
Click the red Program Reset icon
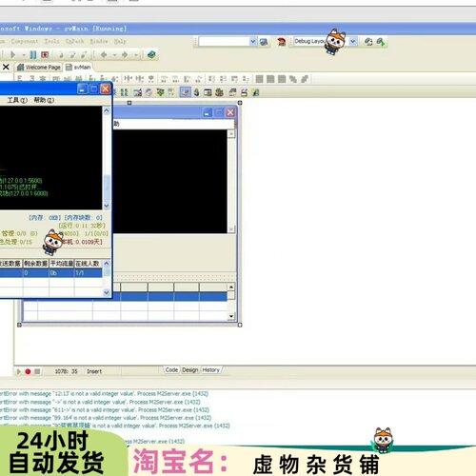[45, 55]
